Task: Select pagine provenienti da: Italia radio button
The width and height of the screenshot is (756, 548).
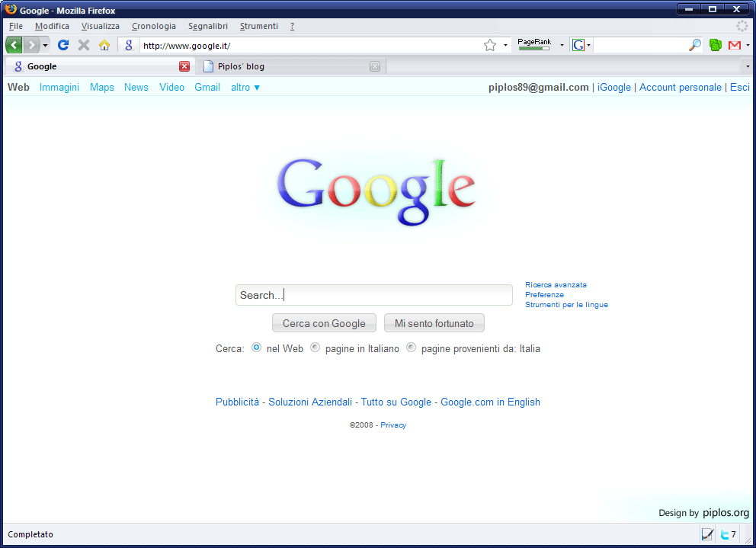Action: pyautogui.click(x=411, y=348)
